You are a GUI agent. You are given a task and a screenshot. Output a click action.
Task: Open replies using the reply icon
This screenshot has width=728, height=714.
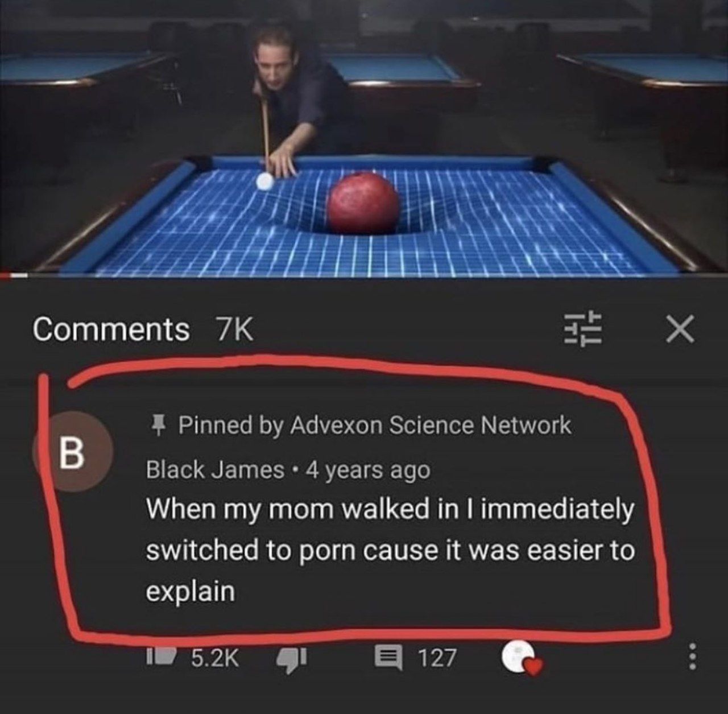point(388,658)
